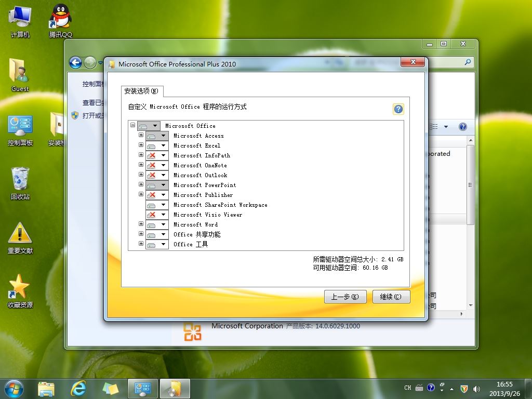
Task: Click scroll down arrow in Control Panel list
Action: tap(470, 305)
